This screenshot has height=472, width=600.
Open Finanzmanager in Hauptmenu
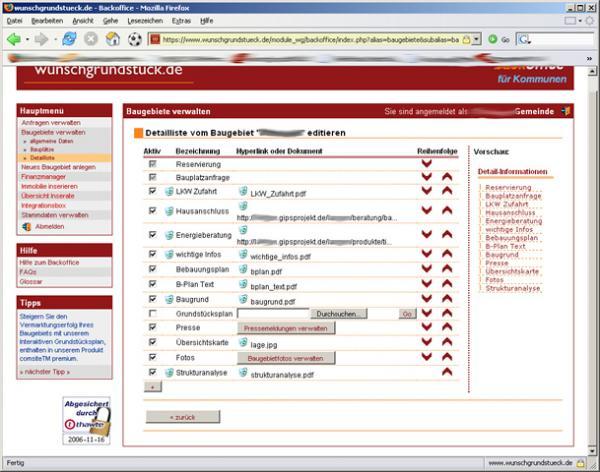43,176
